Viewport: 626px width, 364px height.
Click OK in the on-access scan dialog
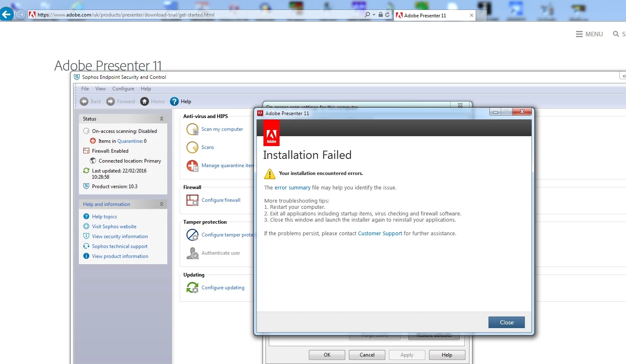327,355
